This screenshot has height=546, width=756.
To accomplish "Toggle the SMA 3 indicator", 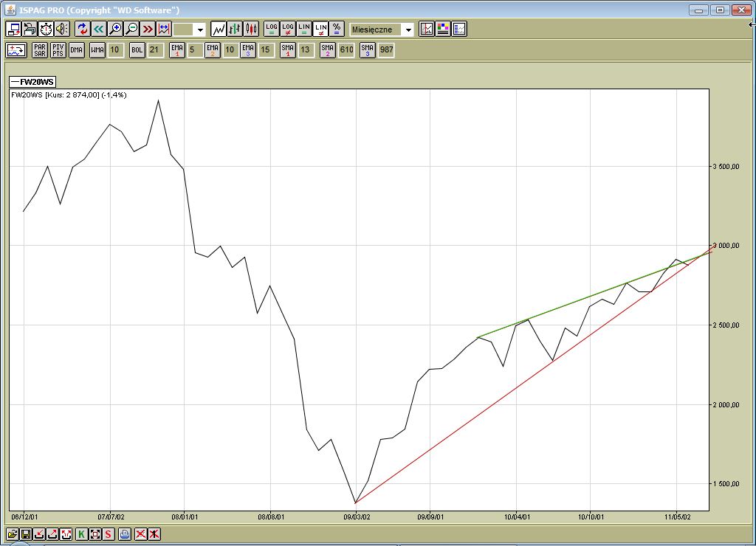I will point(368,50).
